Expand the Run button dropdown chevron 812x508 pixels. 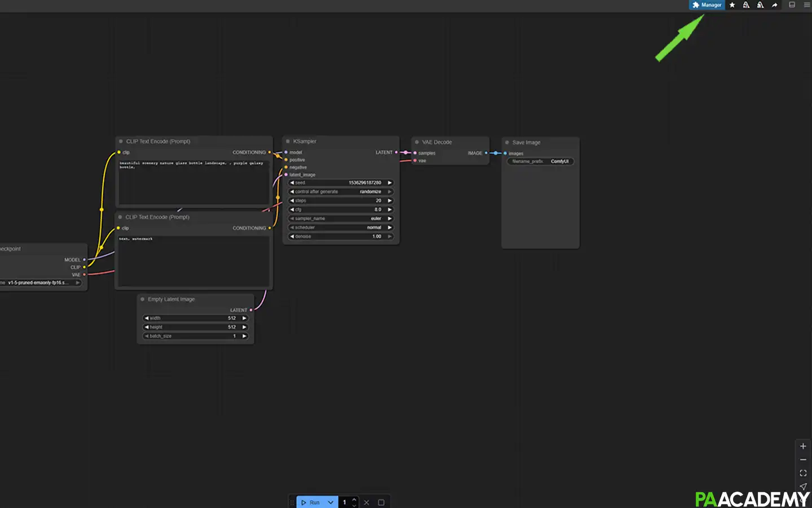(330, 502)
